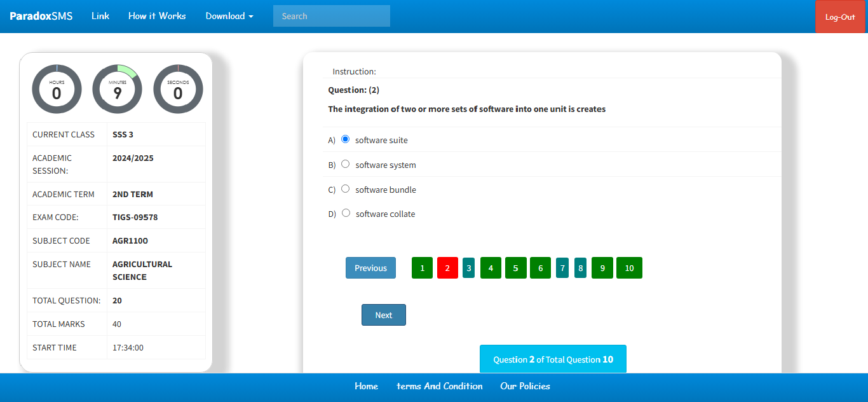Open the terms And Condition footer link
868x402 pixels.
pyautogui.click(x=439, y=386)
